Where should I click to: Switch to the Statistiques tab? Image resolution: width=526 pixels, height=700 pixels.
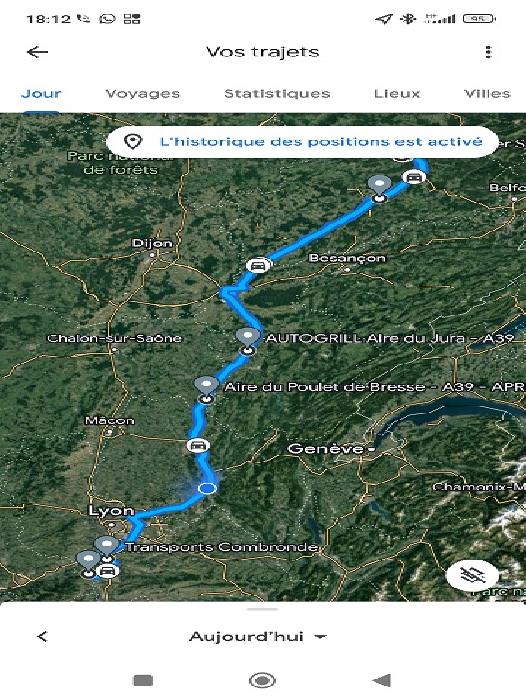pos(277,94)
